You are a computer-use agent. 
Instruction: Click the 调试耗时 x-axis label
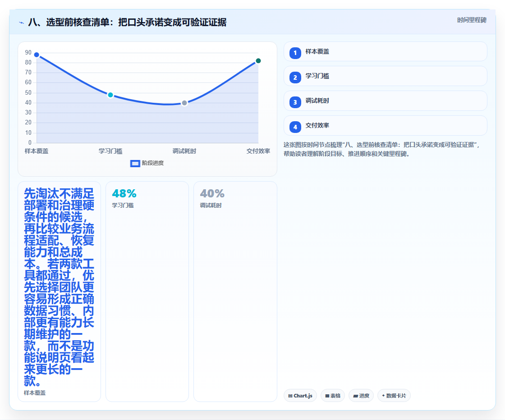[x=184, y=151]
